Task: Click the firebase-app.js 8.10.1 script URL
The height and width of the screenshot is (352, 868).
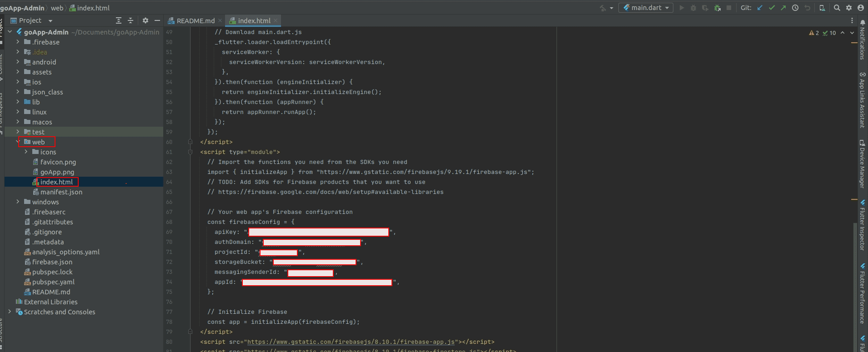Action: pyautogui.click(x=351, y=342)
